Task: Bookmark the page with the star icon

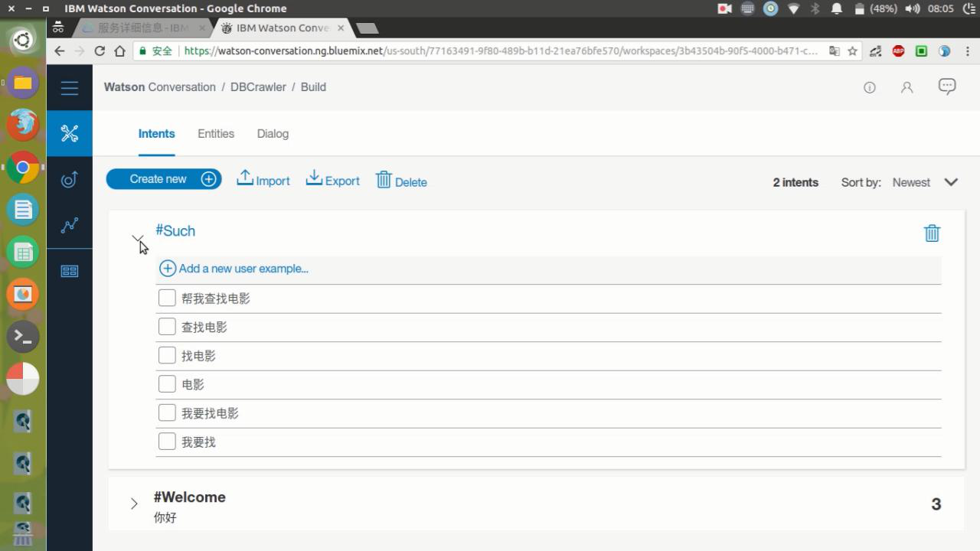Action: [852, 51]
